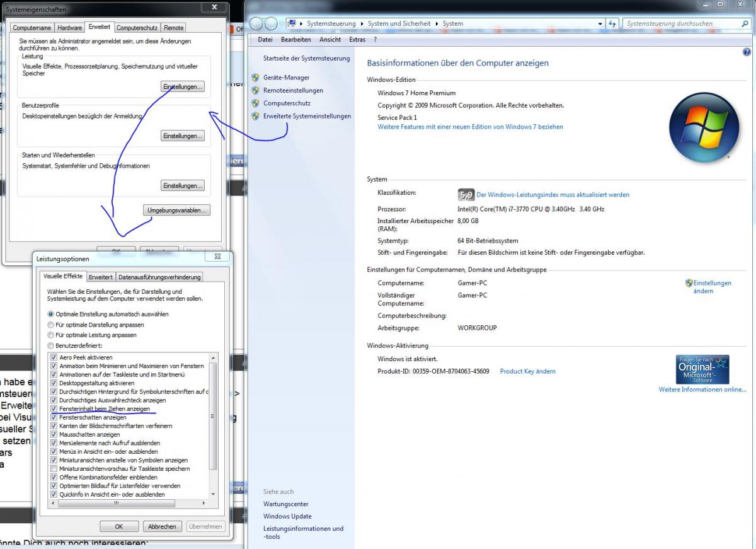Toggle 'Quickinfo in Ansicht ein- oder ausblenden'
Viewport: 756px width, 549px height.
point(54,494)
